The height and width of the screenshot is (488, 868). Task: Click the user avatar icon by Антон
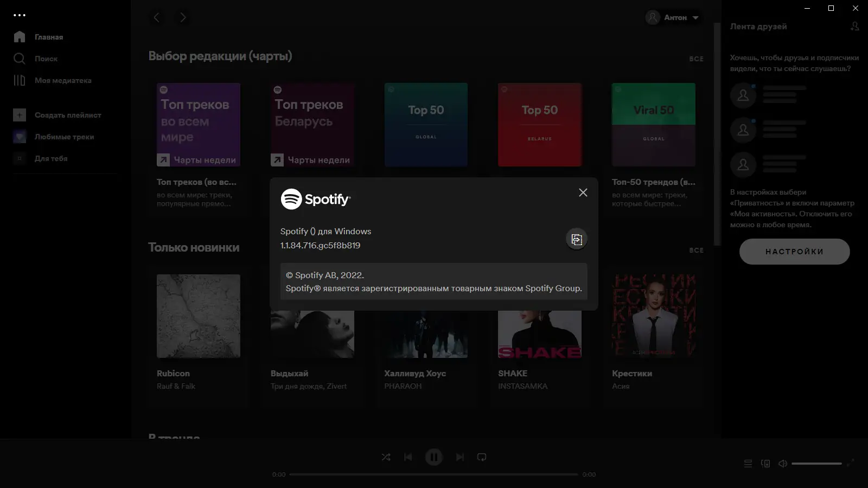pyautogui.click(x=653, y=17)
